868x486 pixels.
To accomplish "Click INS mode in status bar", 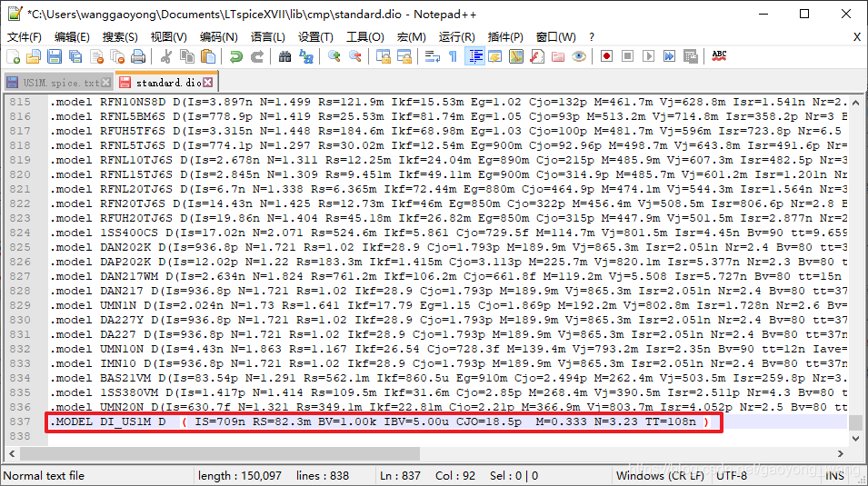I will click(834, 475).
